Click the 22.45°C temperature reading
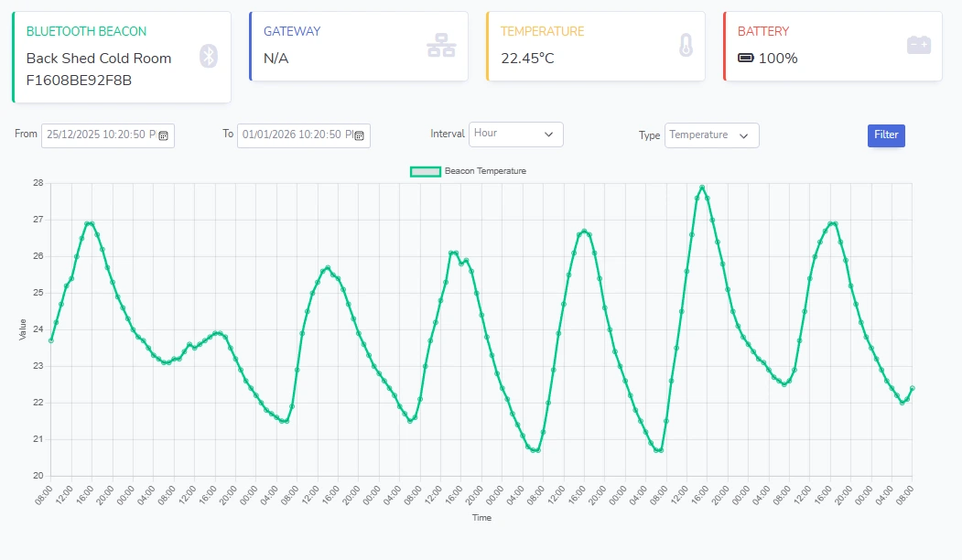Screen dimensions: 962x560 point(527,59)
